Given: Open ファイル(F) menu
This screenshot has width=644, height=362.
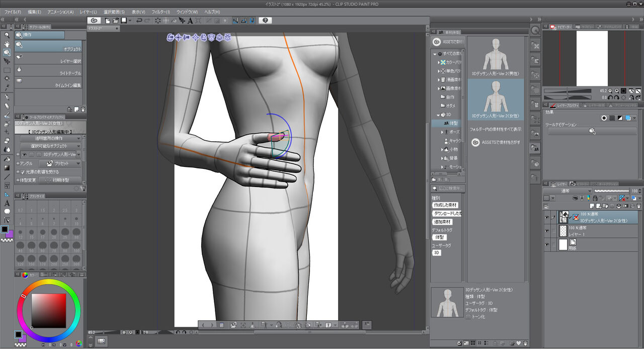Looking at the screenshot, I should click(13, 12).
